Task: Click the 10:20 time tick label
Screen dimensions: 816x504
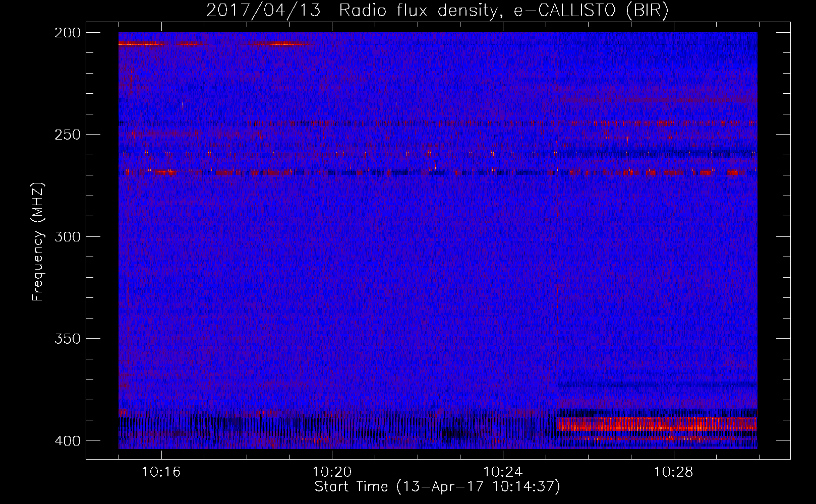Action: pos(332,472)
